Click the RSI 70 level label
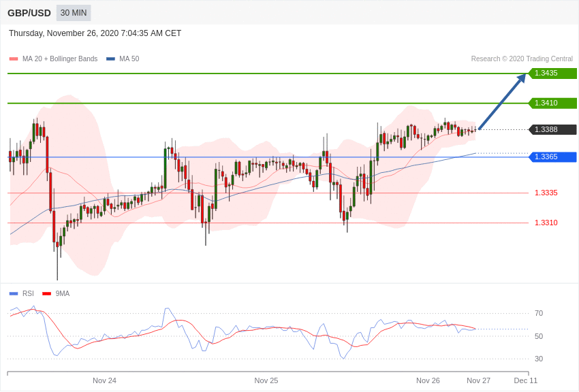579x392 pixels. click(539, 314)
